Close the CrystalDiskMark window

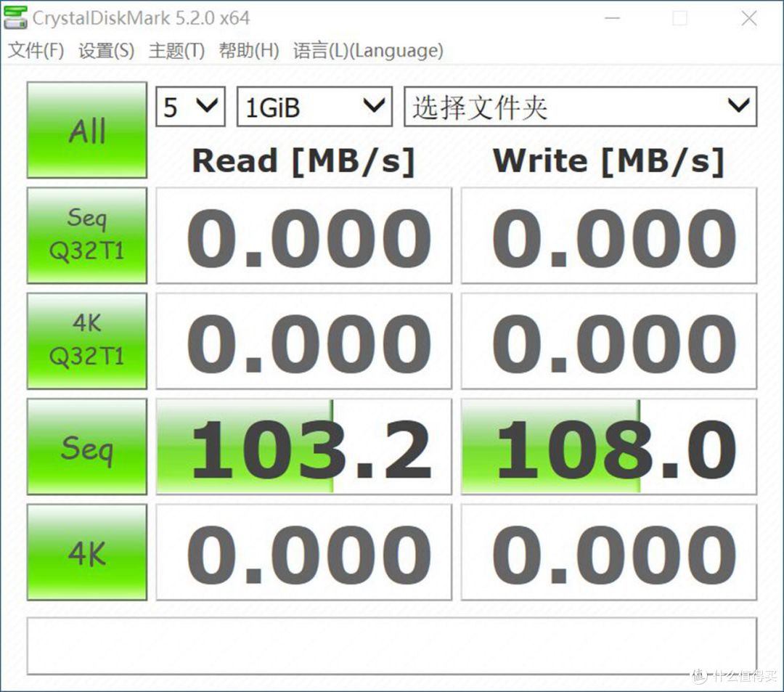(749, 18)
